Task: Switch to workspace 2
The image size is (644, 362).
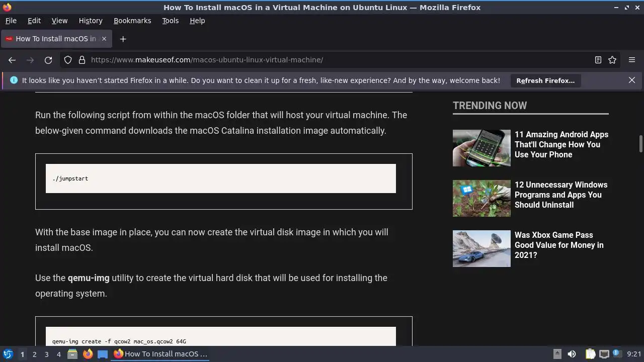Action: [34, 354]
